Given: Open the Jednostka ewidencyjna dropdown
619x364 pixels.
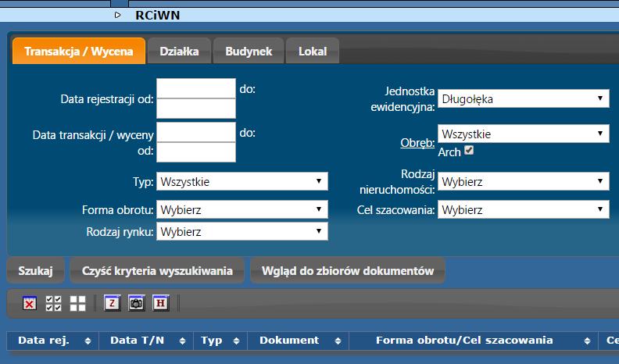Looking at the screenshot, I should pos(524,98).
